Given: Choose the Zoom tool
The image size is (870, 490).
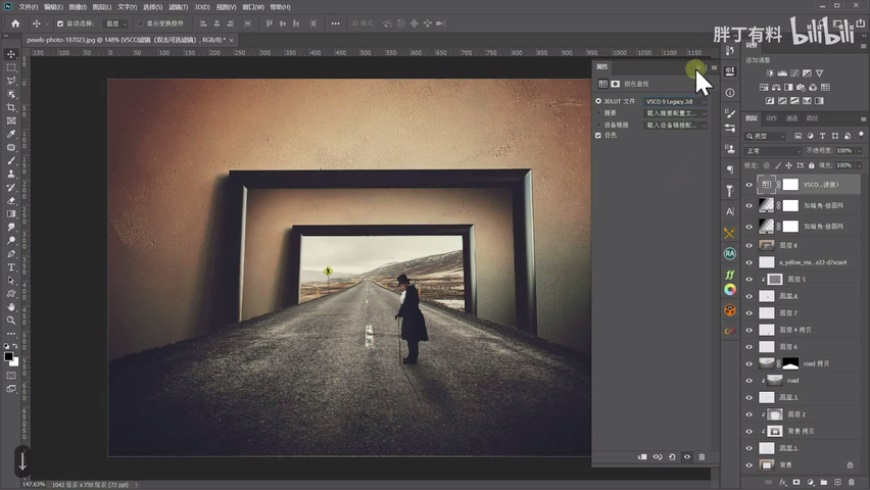Looking at the screenshot, I should point(12,320).
